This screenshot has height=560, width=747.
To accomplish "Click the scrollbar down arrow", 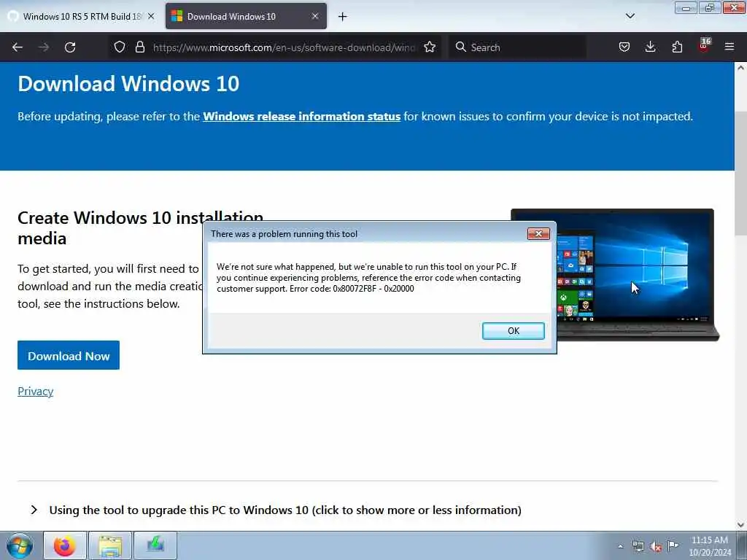I will [741, 525].
